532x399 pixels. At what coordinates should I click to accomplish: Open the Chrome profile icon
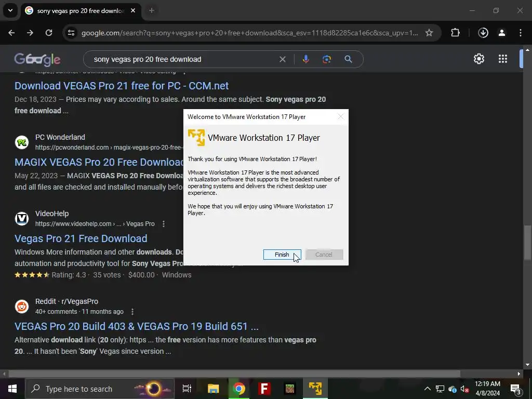[x=502, y=33]
